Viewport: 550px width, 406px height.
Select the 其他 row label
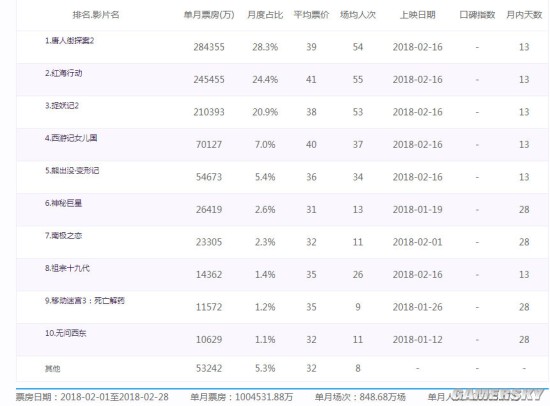coord(53,368)
